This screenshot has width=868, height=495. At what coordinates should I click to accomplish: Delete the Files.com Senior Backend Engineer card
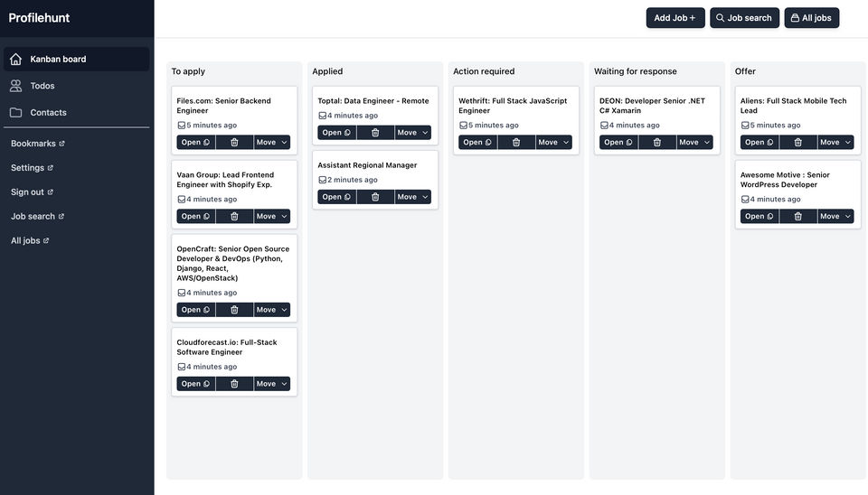click(x=234, y=142)
